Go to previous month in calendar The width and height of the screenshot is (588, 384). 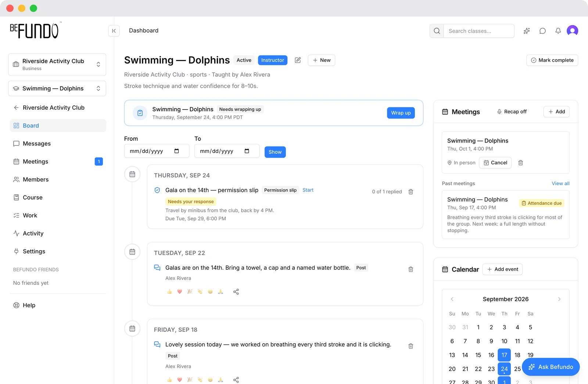[452, 299]
